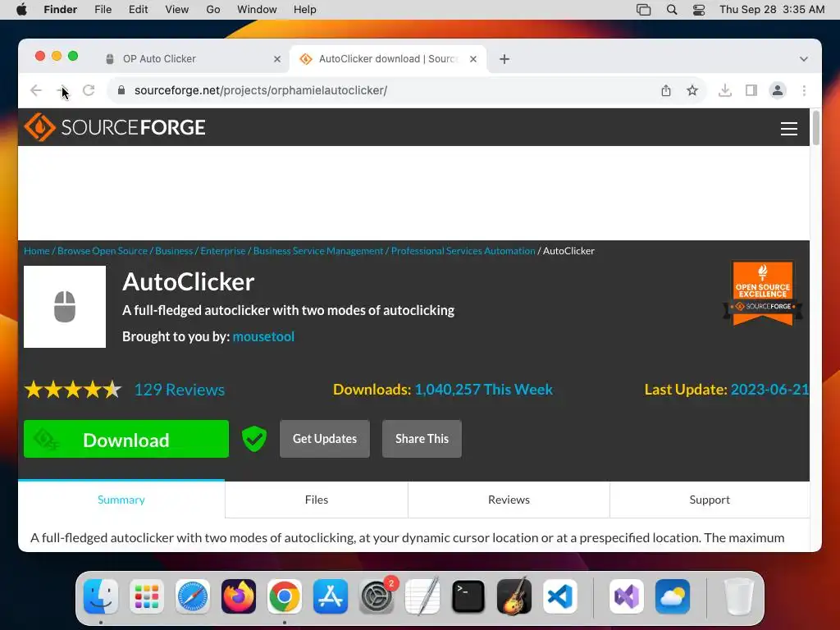Open the Business Service Management breadcrumb
This screenshot has height=630, width=840.
(x=318, y=251)
